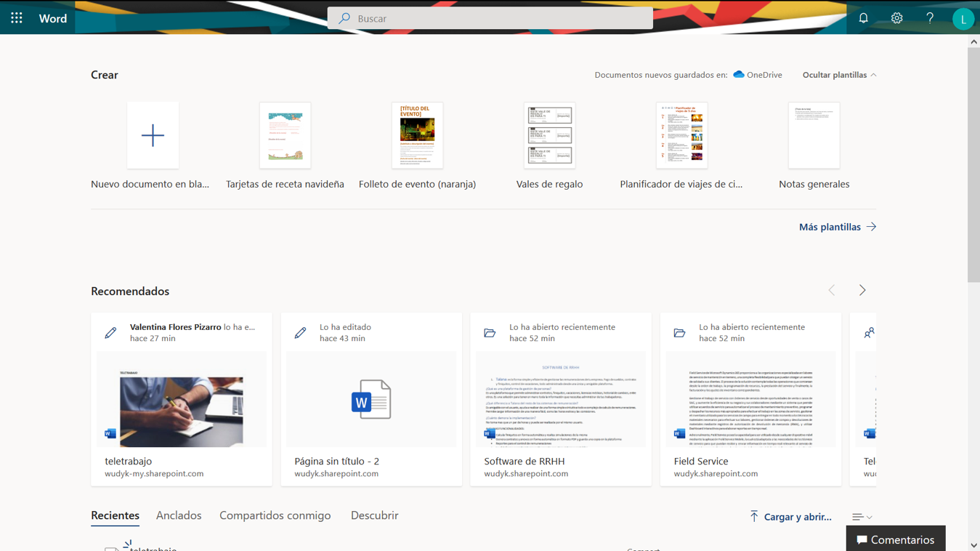
Task: Open the list view options dropdown
Action: 862,517
